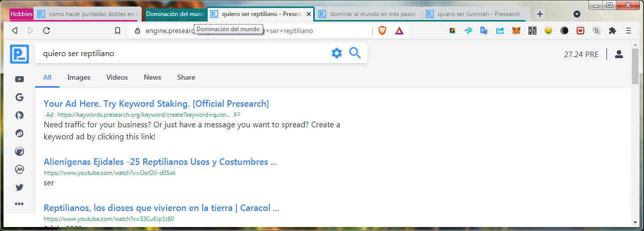
Task: Reload the current page
Action: point(47,31)
